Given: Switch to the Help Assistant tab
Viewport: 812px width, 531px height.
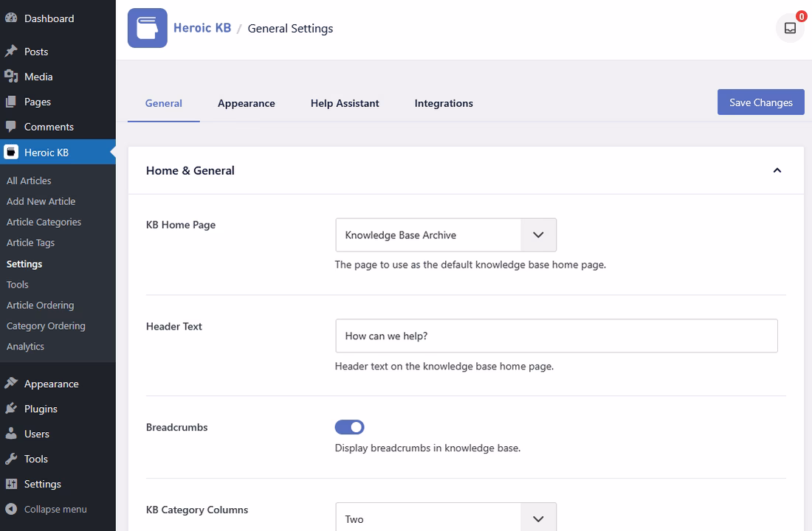Looking at the screenshot, I should pos(345,103).
